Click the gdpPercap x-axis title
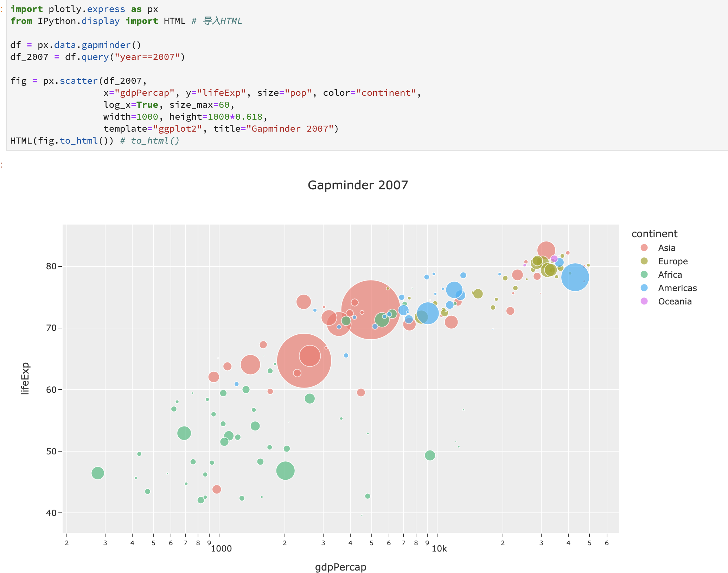Viewport: 728px width, 573px height. pyautogui.click(x=340, y=567)
